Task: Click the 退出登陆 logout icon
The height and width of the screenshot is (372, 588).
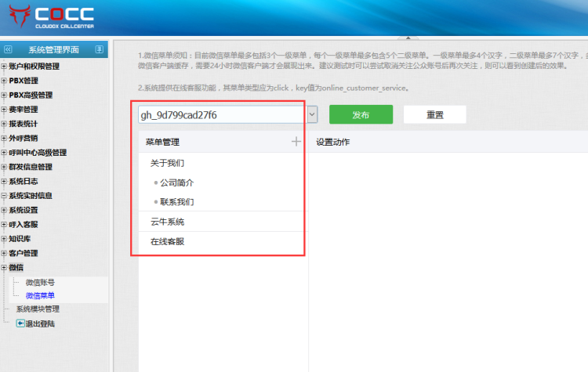Action: [x=20, y=323]
